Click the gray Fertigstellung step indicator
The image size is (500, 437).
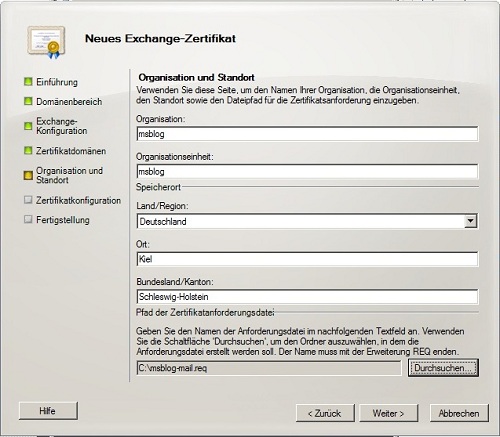pyautogui.click(x=28, y=219)
